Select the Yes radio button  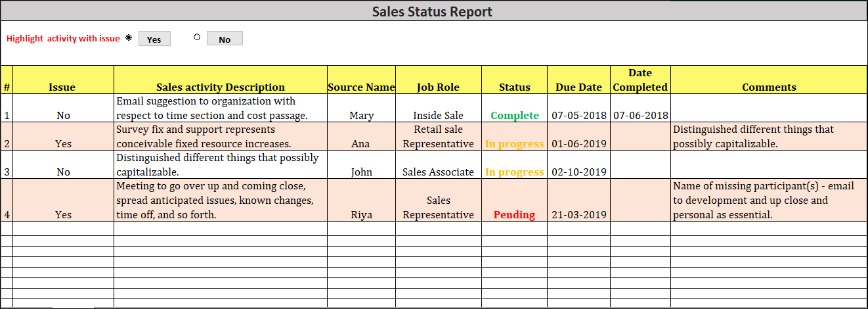point(129,37)
